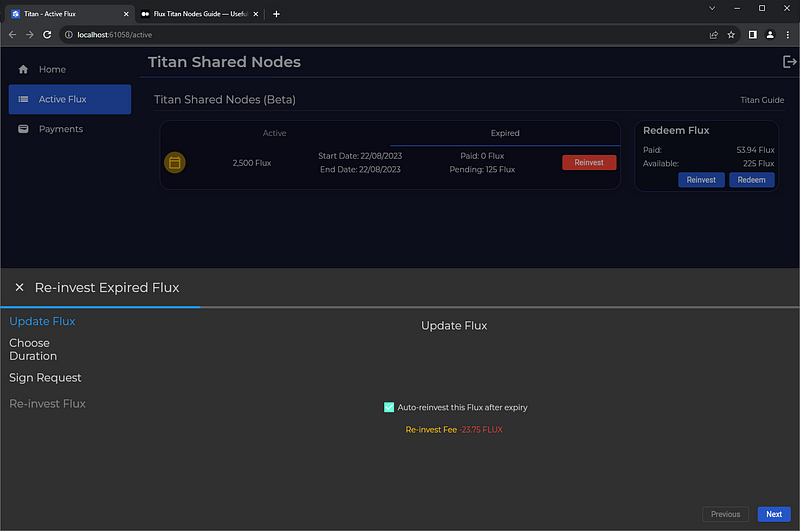Select the Active Flux sidebar item
This screenshot has height=531, width=800.
[x=70, y=99]
